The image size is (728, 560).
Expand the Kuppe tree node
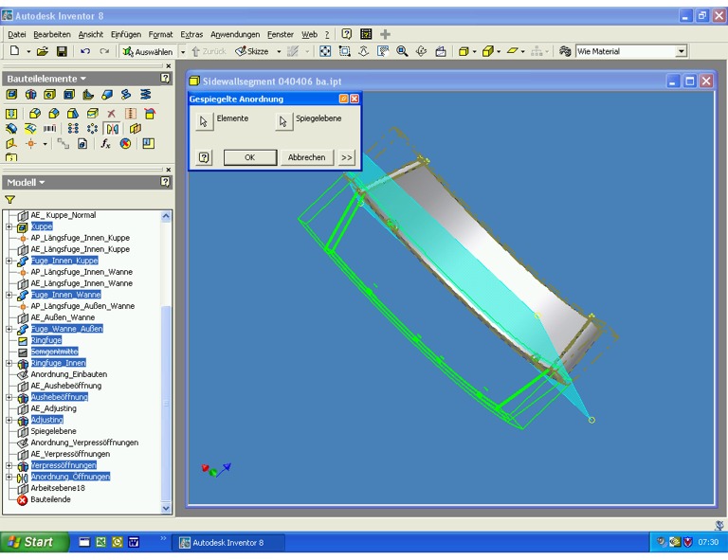(x=9, y=226)
